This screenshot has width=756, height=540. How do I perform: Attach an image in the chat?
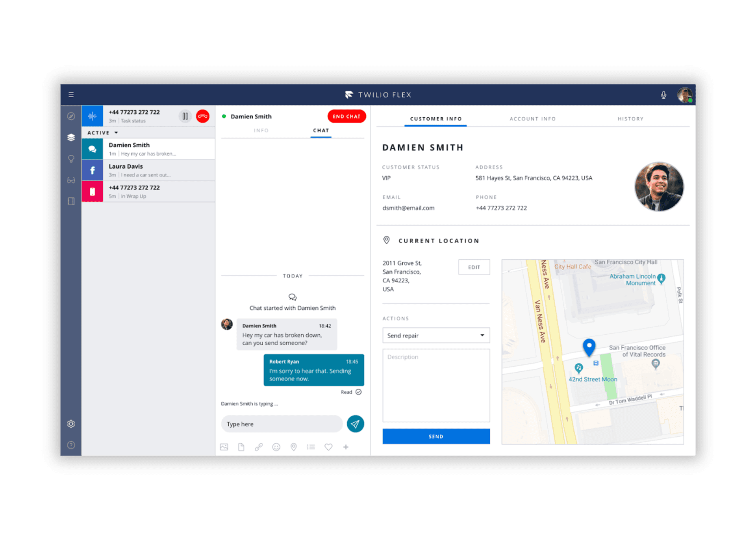click(224, 447)
